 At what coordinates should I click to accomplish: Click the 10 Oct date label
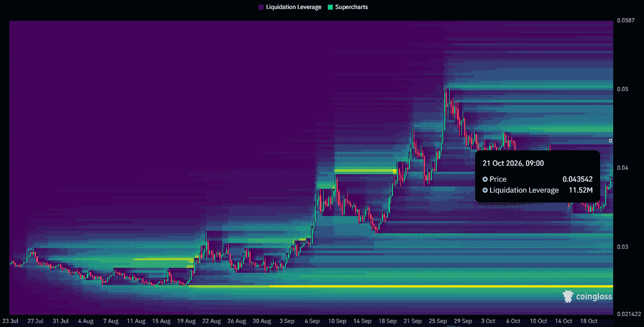[x=538, y=321]
